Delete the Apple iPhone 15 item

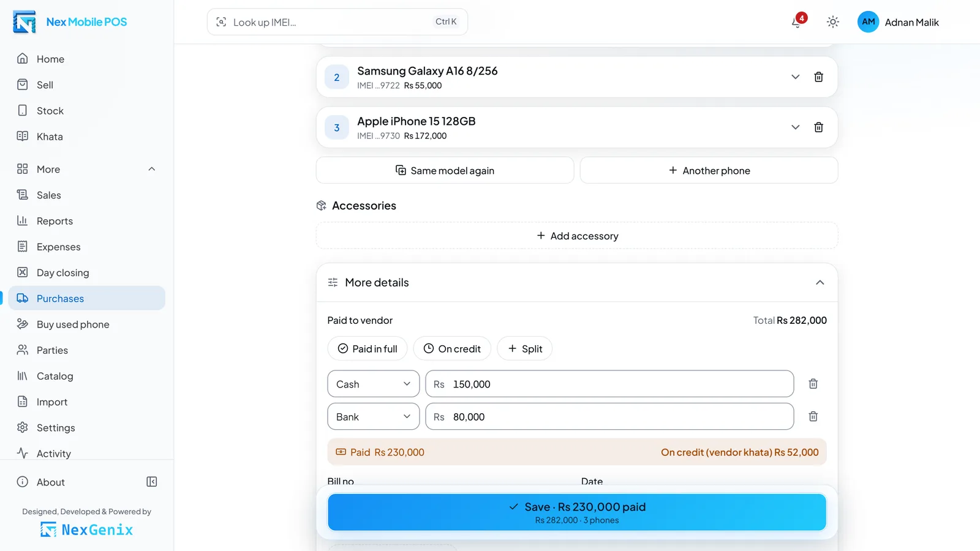818,127
